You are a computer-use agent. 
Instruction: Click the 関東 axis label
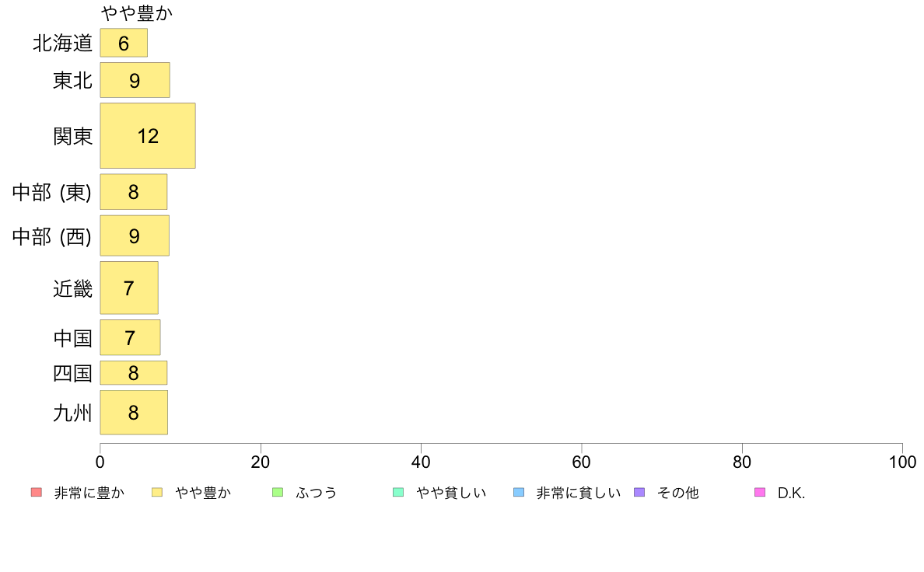[72, 137]
